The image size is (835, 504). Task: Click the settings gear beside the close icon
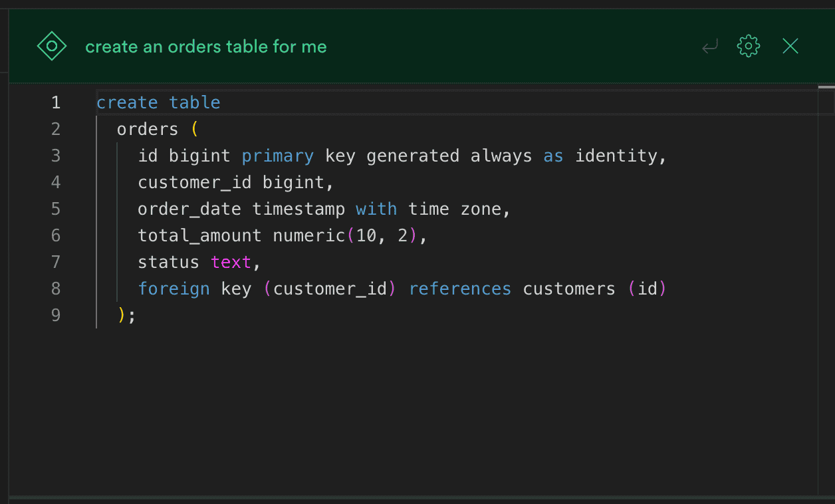tap(748, 46)
